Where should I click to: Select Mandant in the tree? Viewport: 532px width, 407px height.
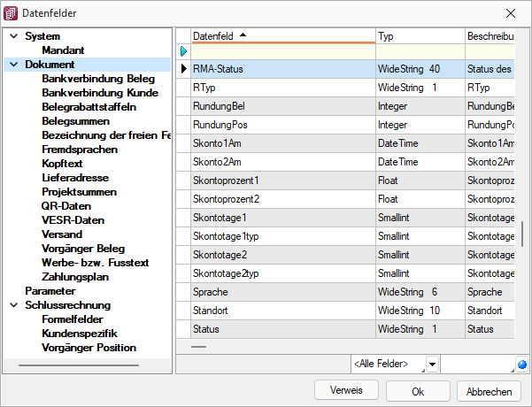tap(63, 50)
